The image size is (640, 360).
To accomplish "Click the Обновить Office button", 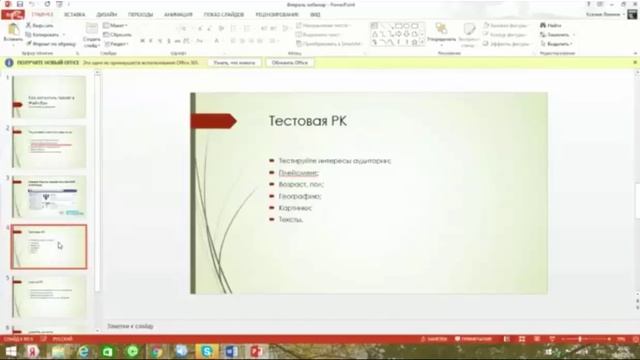I will point(290,63).
